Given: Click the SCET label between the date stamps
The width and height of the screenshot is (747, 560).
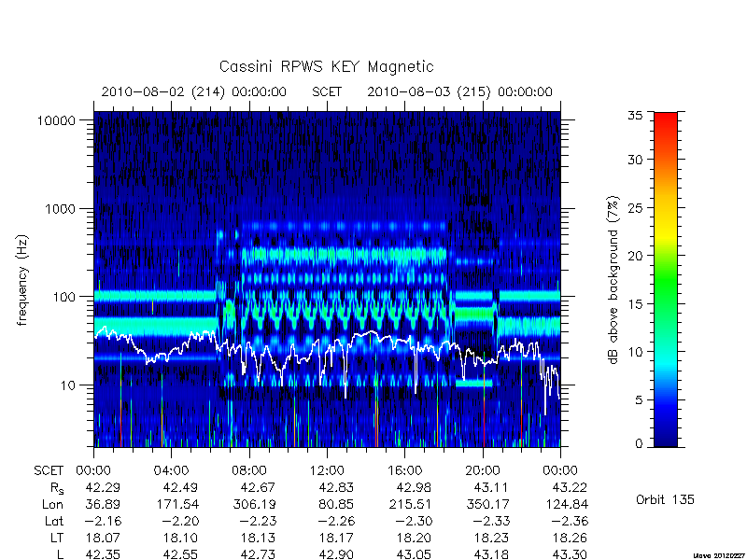Looking at the screenshot, I should [327, 91].
